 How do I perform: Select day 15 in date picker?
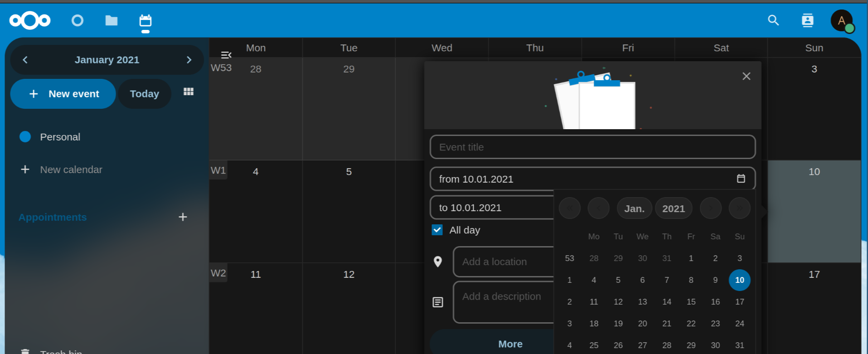pyautogui.click(x=691, y=302)
